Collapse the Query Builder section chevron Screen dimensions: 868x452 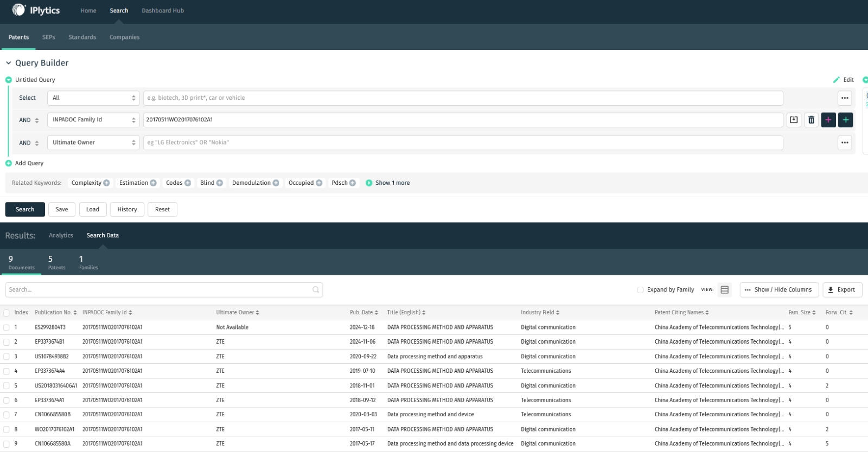[9, 63]
